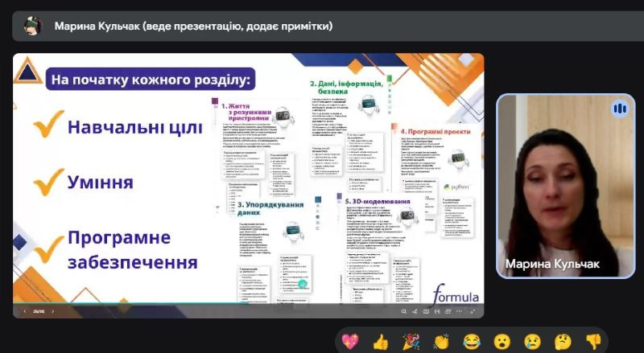Screen dimensions: 644x353
Task: Go to the previous slide arrow
Action: 24,310
